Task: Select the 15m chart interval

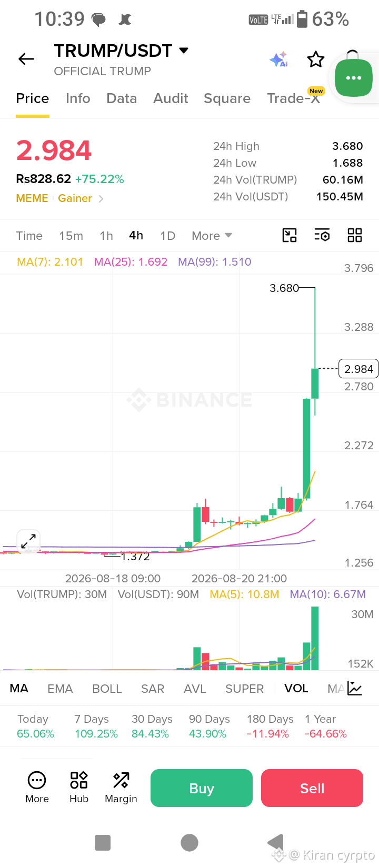Action: 71,236
